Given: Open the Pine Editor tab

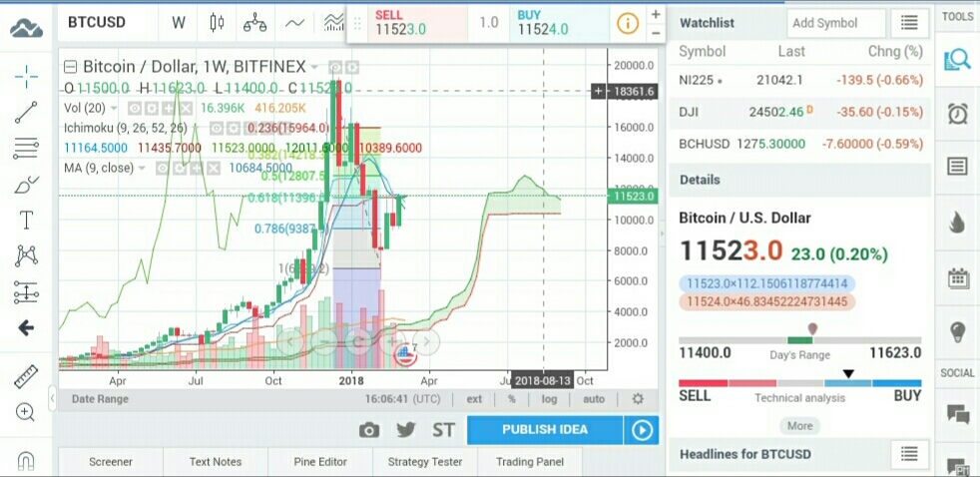Looking at the screenshot, I should click(320, 462).
